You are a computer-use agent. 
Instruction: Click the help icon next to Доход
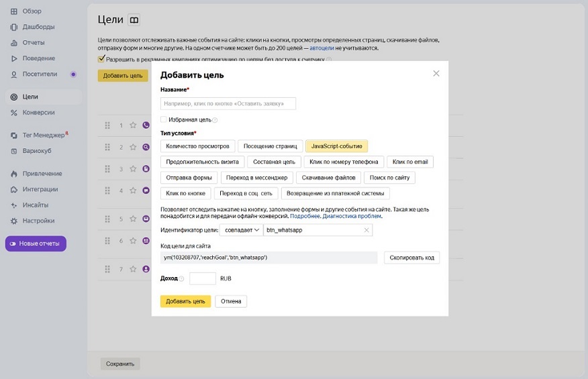coord(182,278)
